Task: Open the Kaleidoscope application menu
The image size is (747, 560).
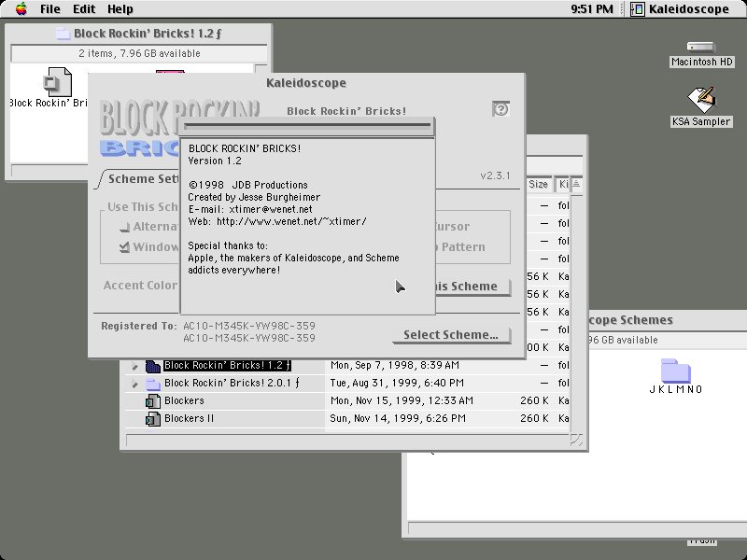Action: (681, 9)
